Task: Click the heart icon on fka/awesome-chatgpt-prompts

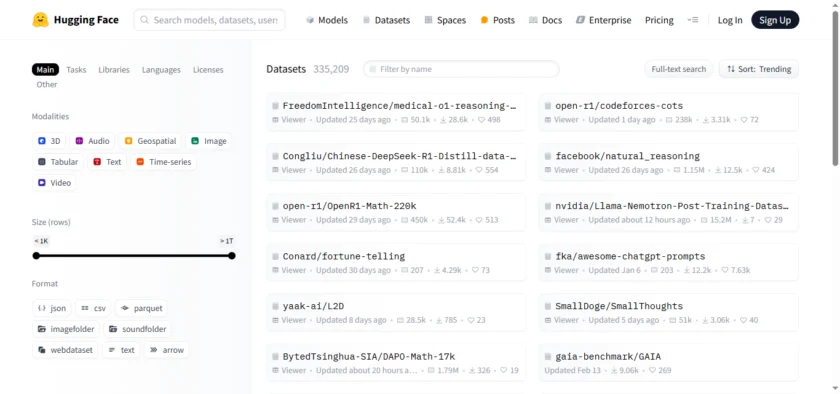Action: click(x=725, y=270)
